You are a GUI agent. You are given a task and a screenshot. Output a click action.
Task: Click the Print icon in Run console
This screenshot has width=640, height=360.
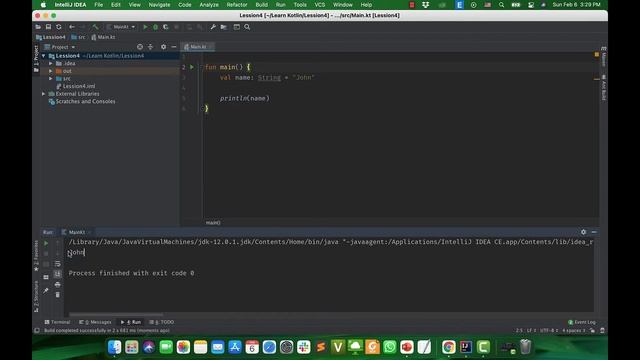tap(58, 284)
